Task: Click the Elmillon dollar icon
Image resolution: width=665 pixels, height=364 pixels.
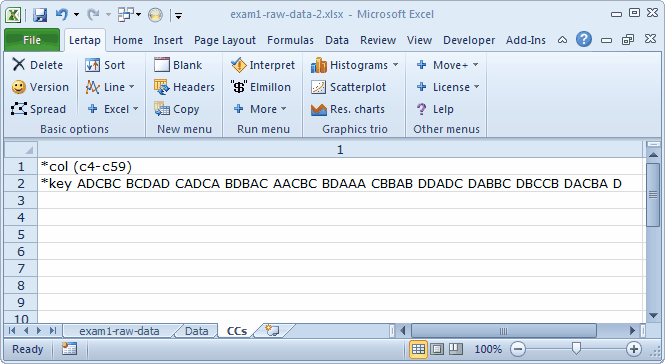Action: (x=239, y=87)
